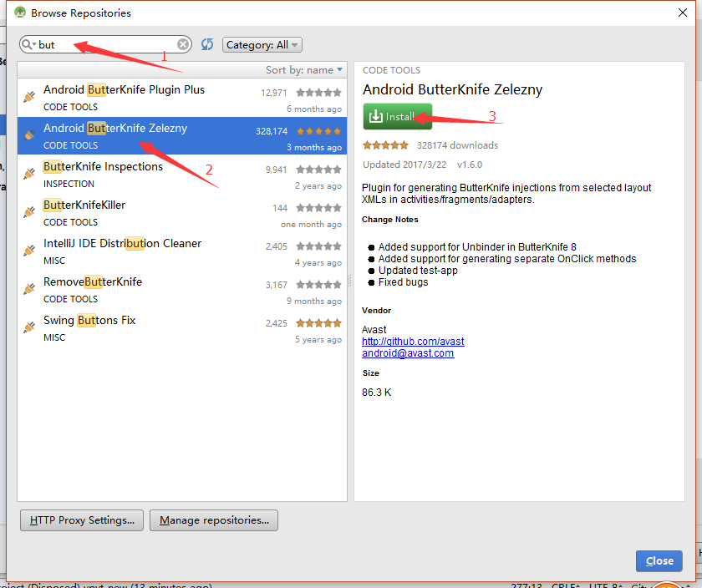Click the "3 months ago" date in list

point(314,147)
